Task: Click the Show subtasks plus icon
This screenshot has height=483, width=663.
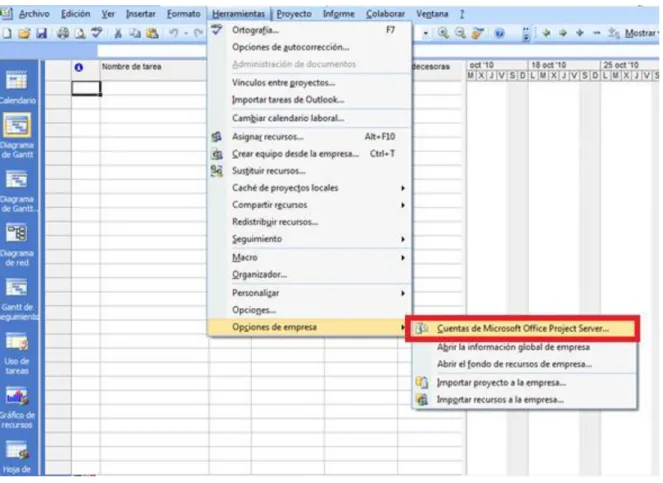Action: point(580,33)
